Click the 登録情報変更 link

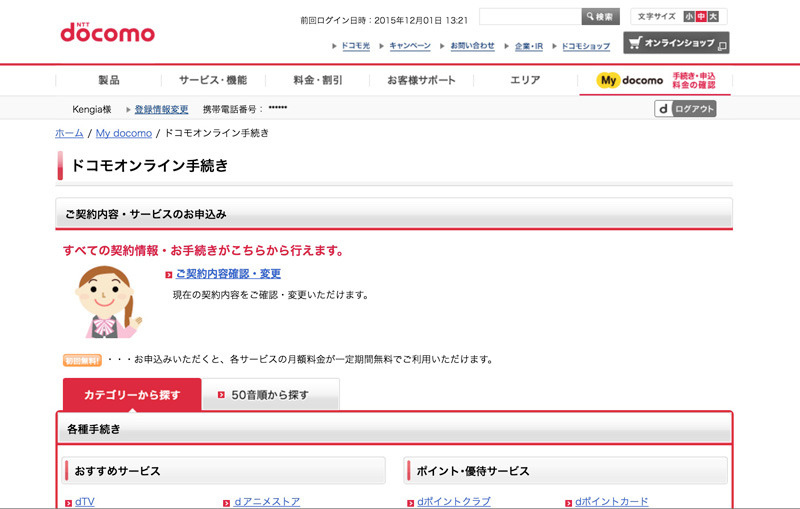[x=161, y=109]
